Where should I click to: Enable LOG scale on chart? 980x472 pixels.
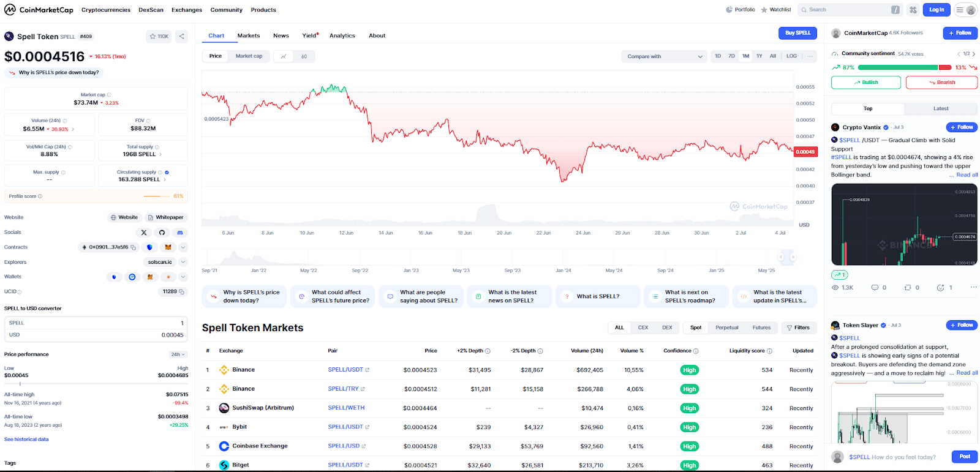pyautogui.click(x=792, y=56)
